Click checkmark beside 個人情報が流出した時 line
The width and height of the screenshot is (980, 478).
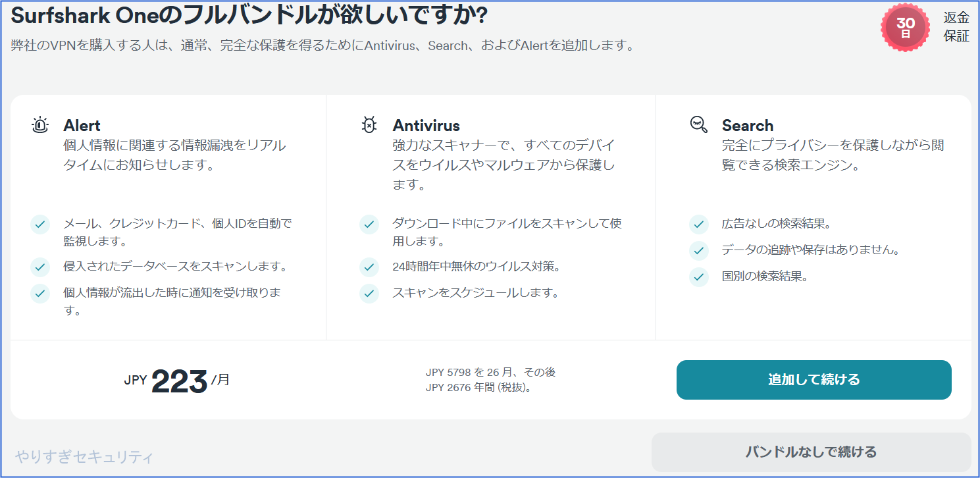click(x=40, y=293)
